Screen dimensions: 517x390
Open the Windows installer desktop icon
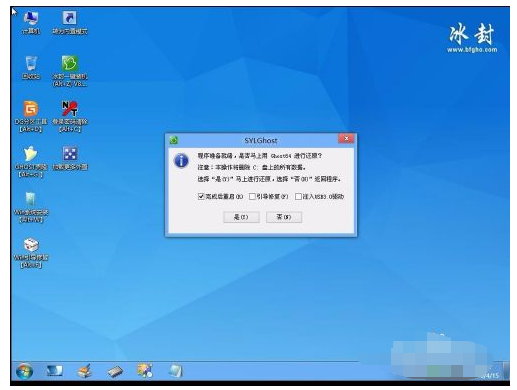point(31,207)
